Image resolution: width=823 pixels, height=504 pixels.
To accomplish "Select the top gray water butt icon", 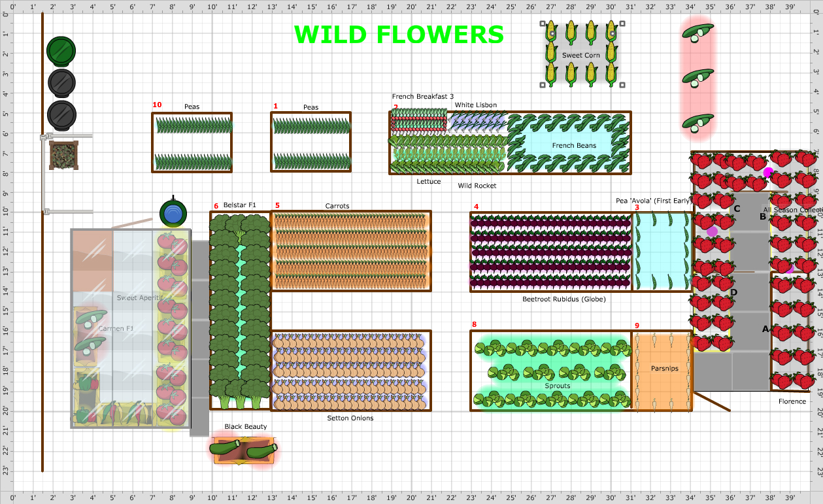I will click(61, 84).
